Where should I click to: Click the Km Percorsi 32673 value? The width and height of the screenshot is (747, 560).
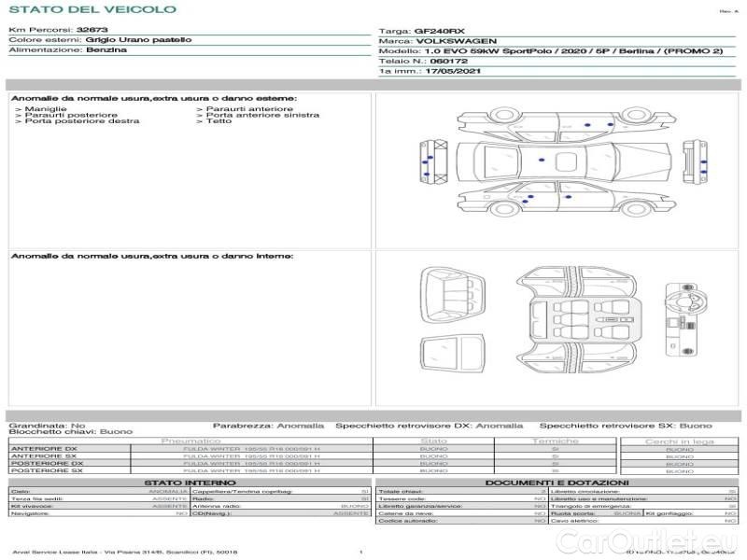[92, 30]
